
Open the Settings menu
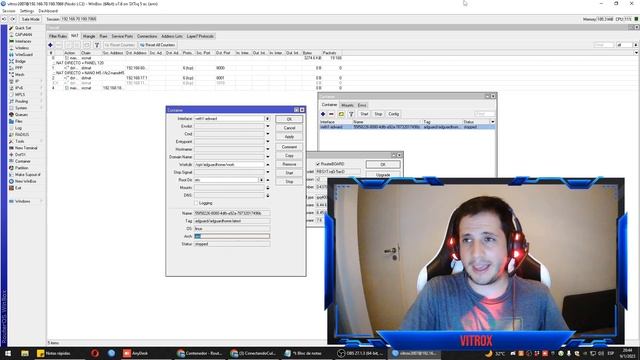27,11
